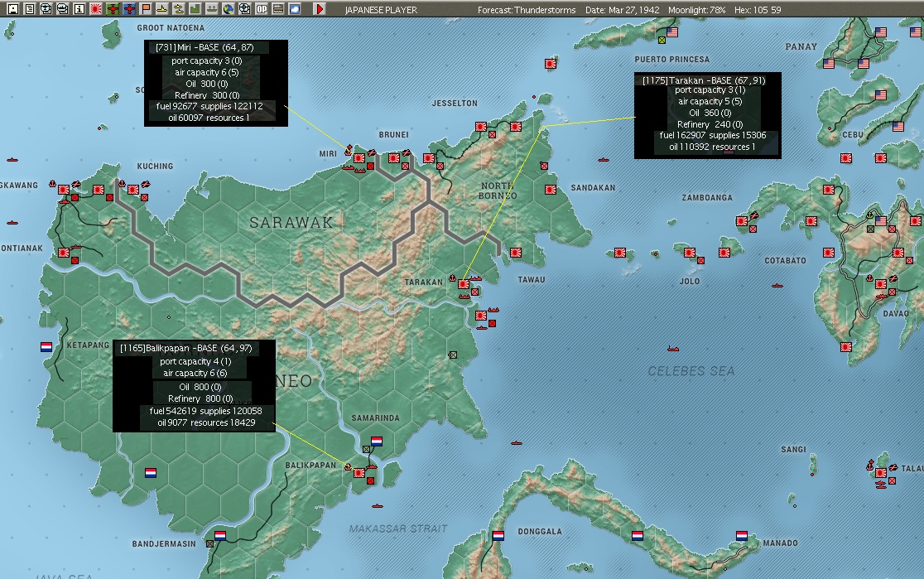
Task: Click 'fuel 92677 supplies 122112' in Miri box
Action: pos(209,106)
